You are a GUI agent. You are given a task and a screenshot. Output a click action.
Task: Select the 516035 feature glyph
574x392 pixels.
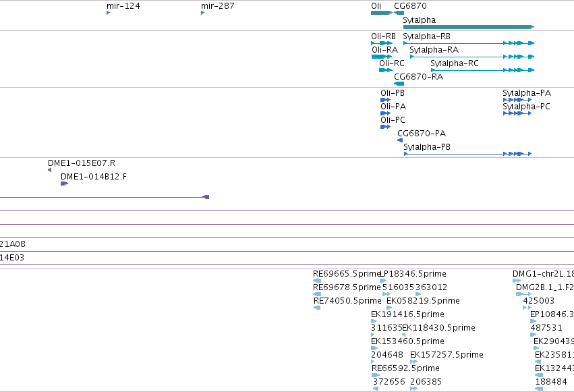pos(386,294)
